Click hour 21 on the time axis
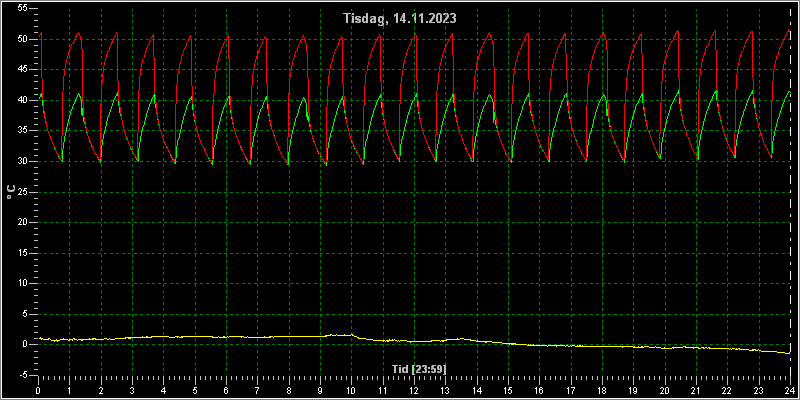This screenshot has width=800, height=400. pos(696,391)
